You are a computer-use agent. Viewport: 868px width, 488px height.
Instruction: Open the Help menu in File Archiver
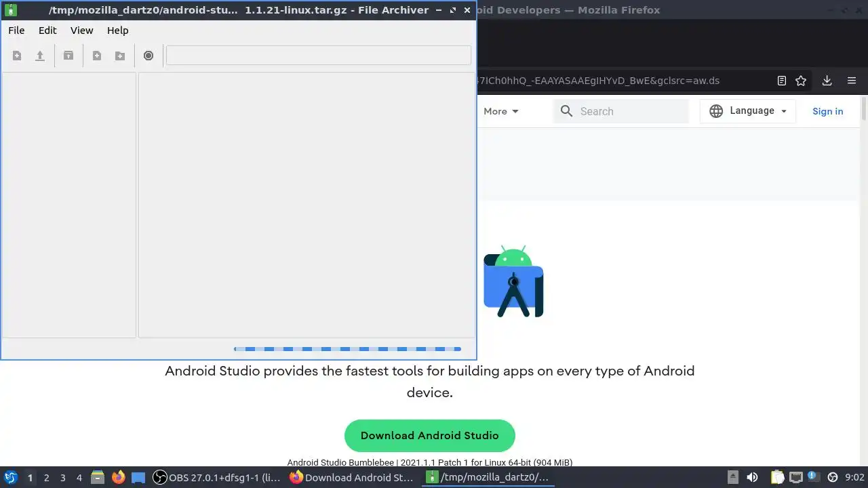[118, 30]
